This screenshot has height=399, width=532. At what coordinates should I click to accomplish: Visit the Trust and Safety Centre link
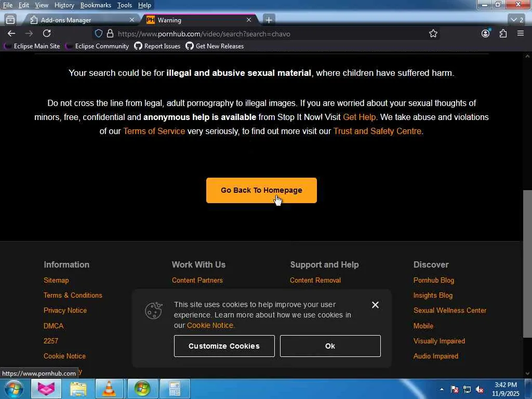point(377,131)
